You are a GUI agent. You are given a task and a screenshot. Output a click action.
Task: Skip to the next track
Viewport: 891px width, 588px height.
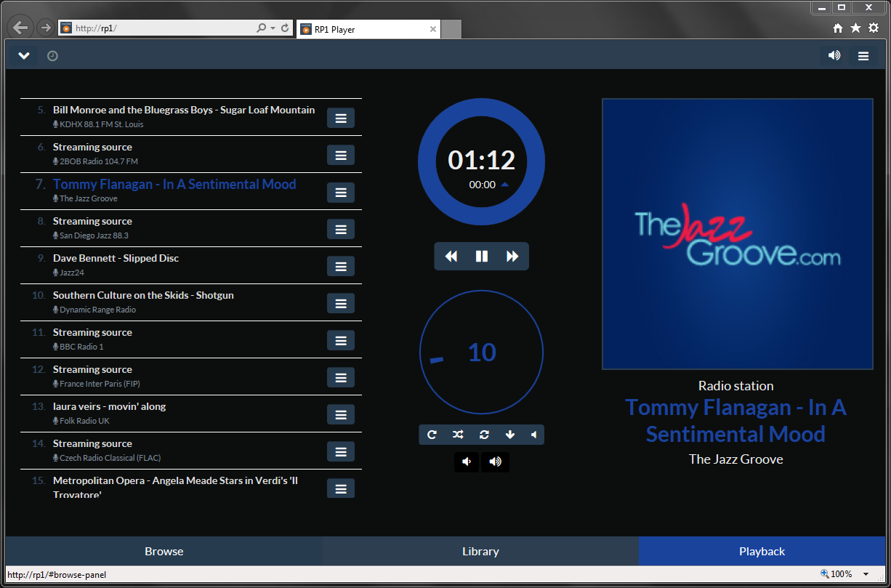point(512,257)
